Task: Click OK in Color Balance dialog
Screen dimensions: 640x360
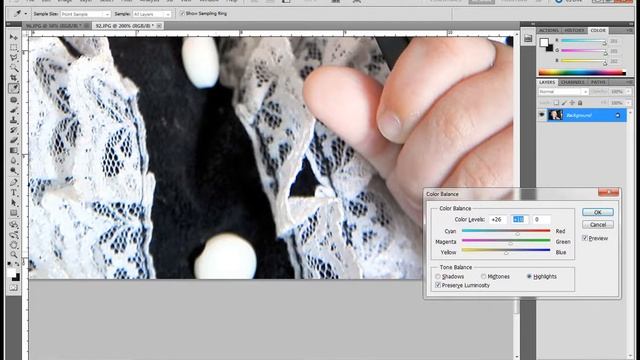Action: click(x=598, y=212)
